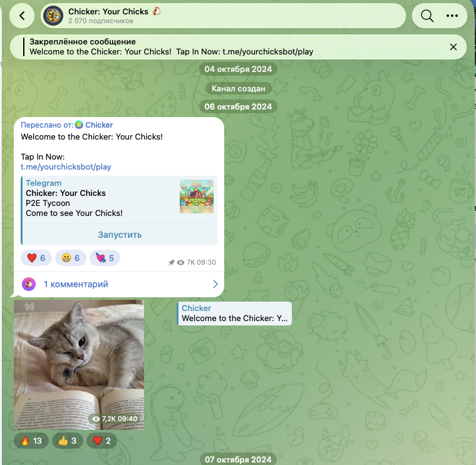Click the 7,2K views on the cat photo
Viewport: 476px width, 465px height.
tap(115, 419)
